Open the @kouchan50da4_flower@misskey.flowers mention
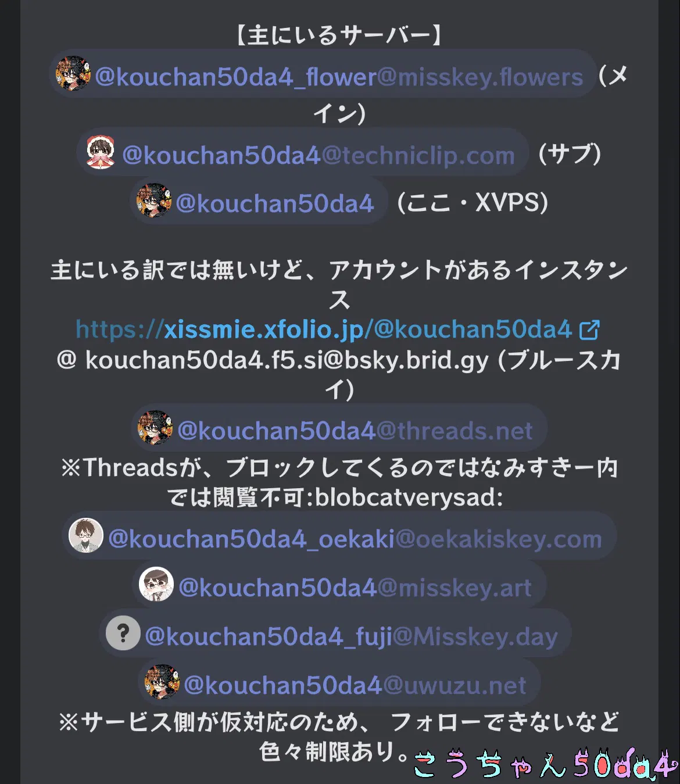This screenshot has height=784, width=680. tap(323, 73)
